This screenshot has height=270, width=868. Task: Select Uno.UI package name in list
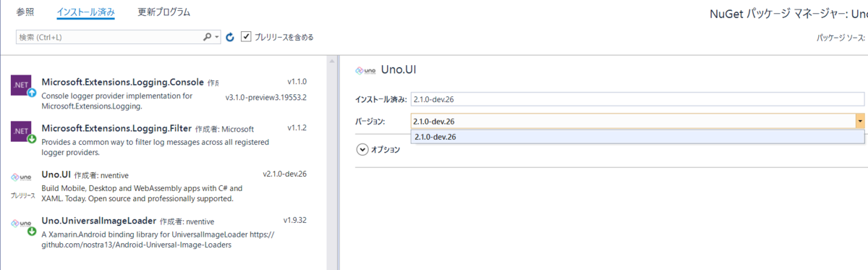pos(56,174)
